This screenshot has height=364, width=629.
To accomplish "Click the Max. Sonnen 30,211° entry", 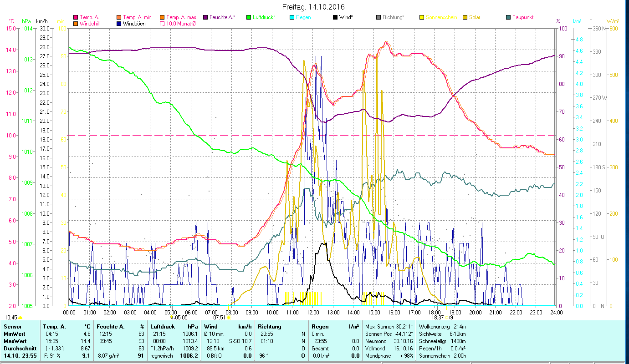I will 389,326.
